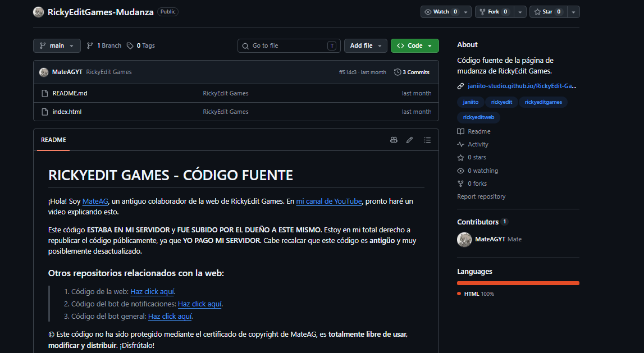Screen dimensions: 644x353
Task: View the 1 Branch list
Action: click(x=104, y=45)
